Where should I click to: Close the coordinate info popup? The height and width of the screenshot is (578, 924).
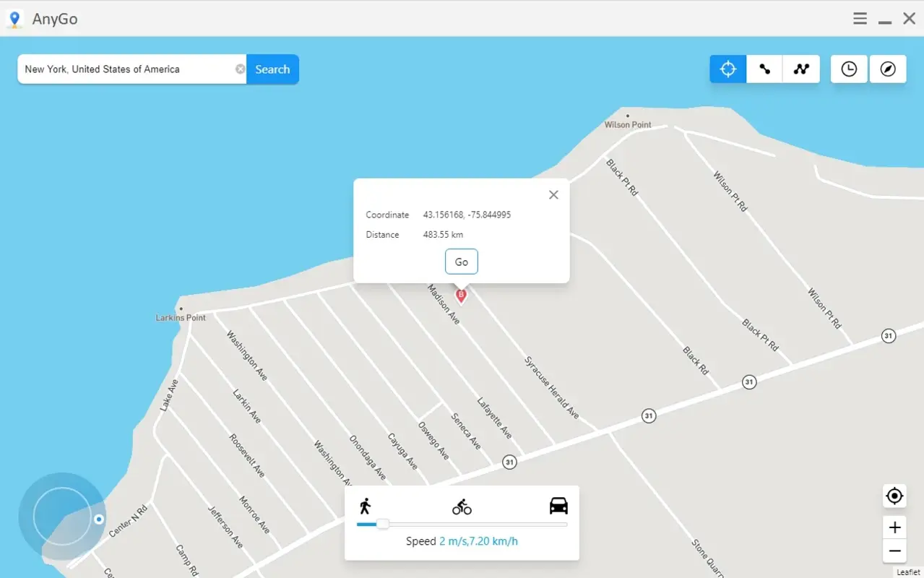pyautogui.click(x=553, y=194)
